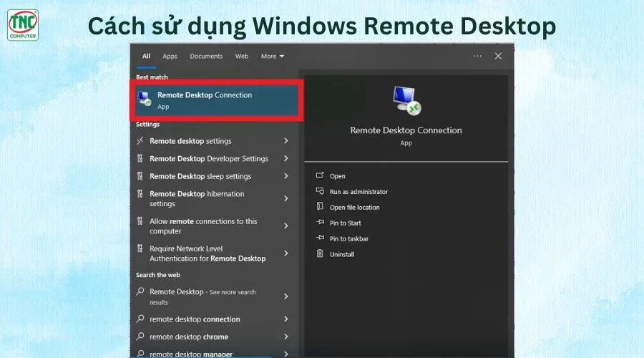Image resolution: width=644 pixels, height=358 pixels.
Task: Click the Remote Desktop Connection app icon in best match
Action: (x=144, y=99)
